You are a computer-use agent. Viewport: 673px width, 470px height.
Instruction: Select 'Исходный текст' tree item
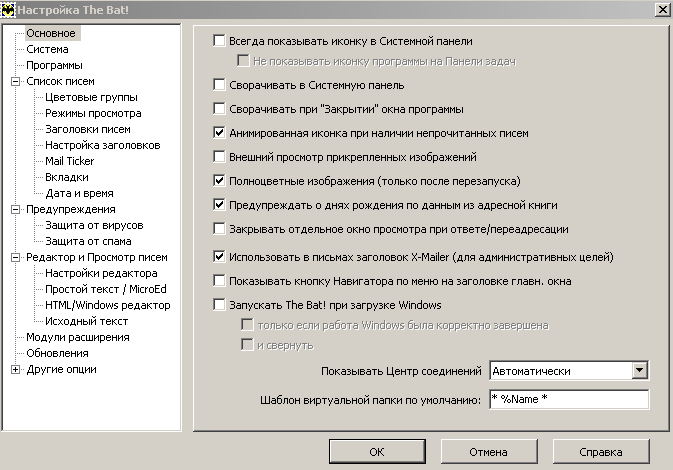(86, 321)
